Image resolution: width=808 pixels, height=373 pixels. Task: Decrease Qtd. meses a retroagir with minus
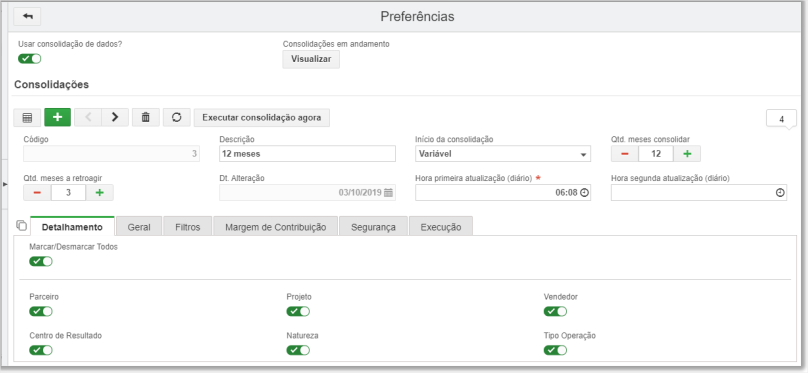click(x=37, y=193)
